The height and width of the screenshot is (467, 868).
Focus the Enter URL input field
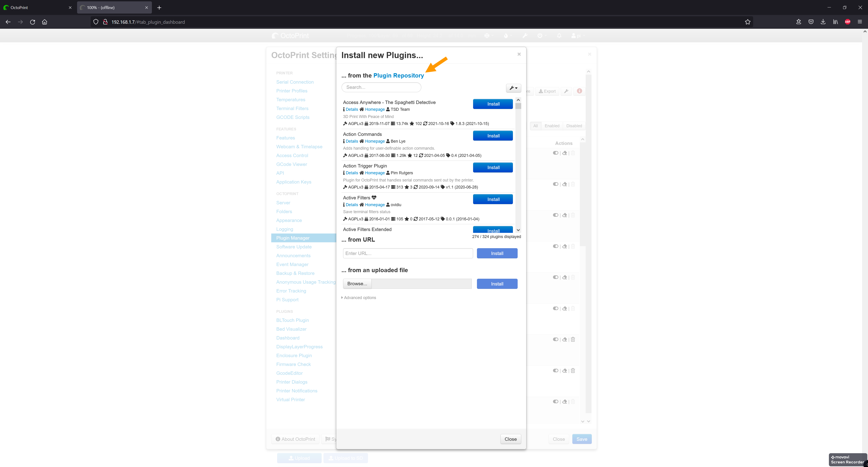pyautogui.click(x=408, y=253)
